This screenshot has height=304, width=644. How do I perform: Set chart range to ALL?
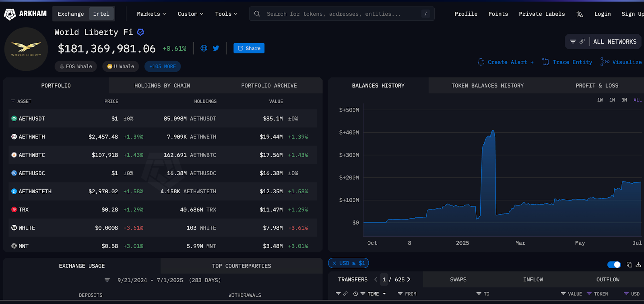click(x=638, y=100)
